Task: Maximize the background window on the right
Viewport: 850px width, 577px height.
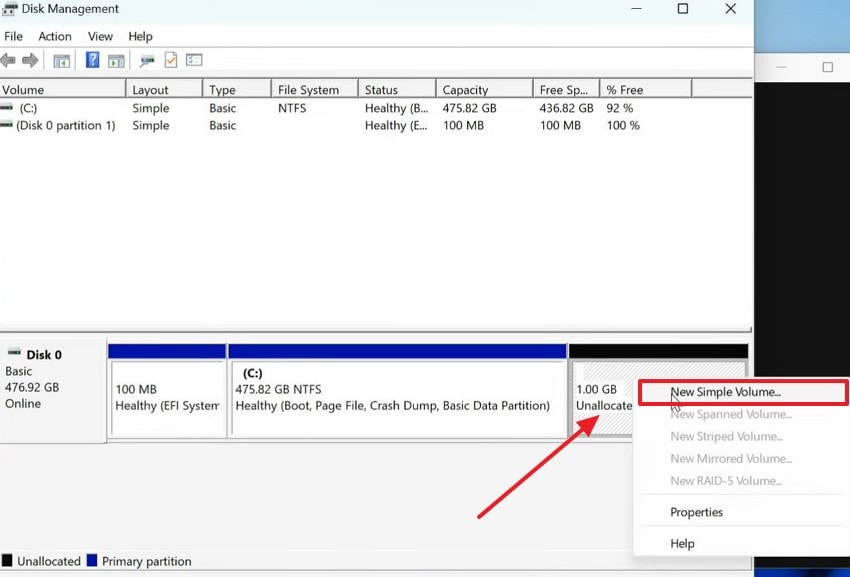Action: click(827, 67)
